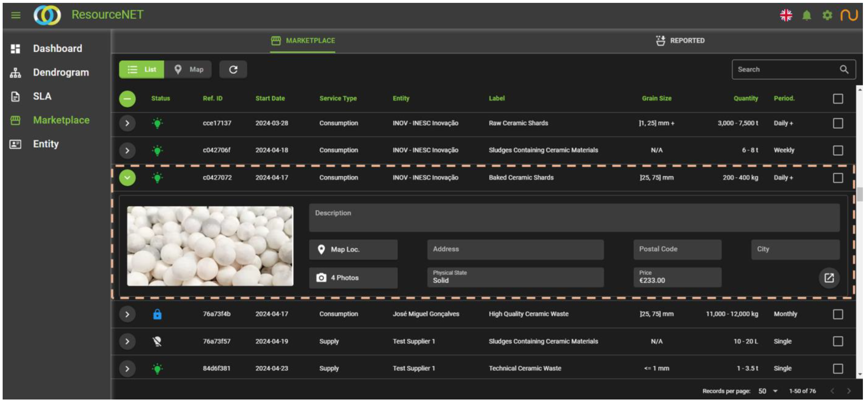Open record in new window icon
868x404 pixels.
tap(829, 278)
